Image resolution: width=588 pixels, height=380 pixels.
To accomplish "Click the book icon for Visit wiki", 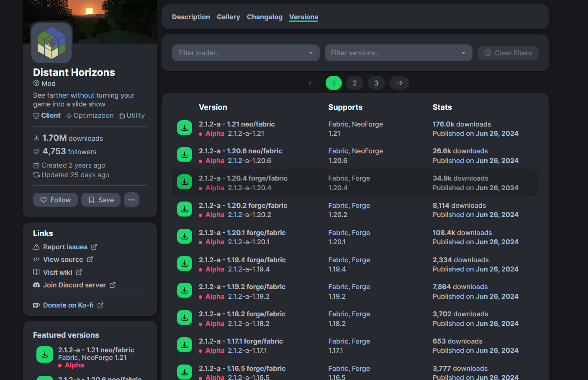I will (36, 272).
